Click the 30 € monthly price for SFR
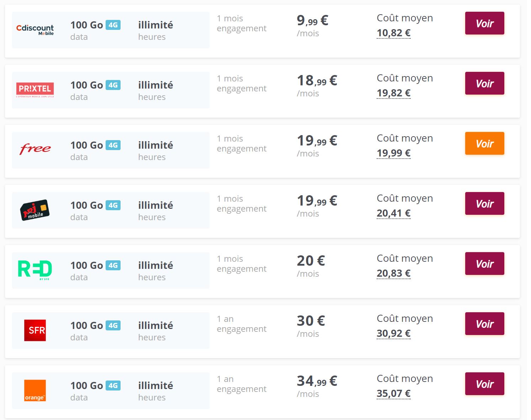The image size is (531, 420). [x=311, y=321]
